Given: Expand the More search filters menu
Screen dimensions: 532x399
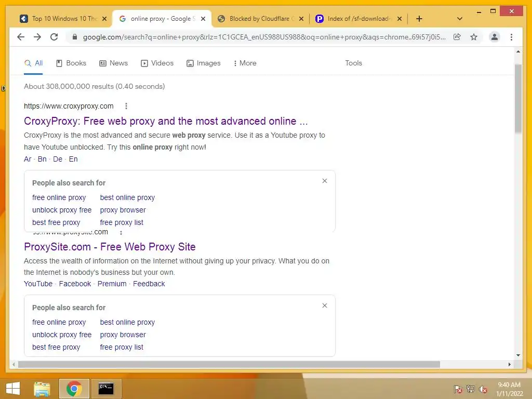Looking at the screenshot, I should pos(245,63).
